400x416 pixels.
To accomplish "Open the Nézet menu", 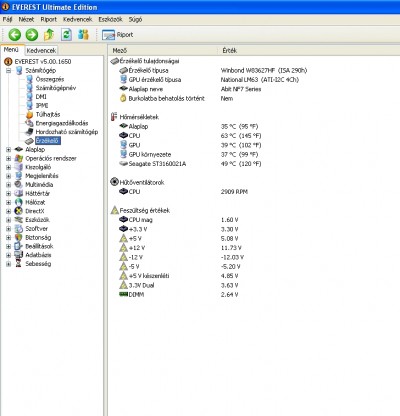I will click(x=26, y=19).
